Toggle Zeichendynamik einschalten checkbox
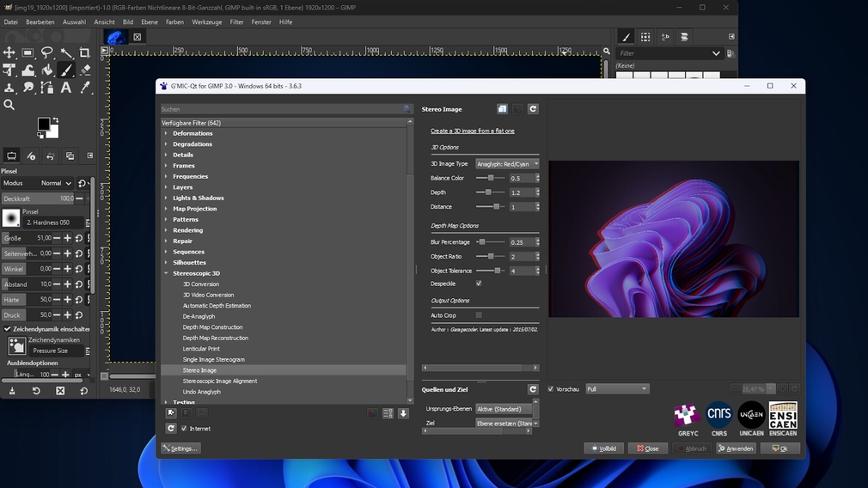Image resolution: width=868 pixels, height=488 pixels. tap(8, 329)
